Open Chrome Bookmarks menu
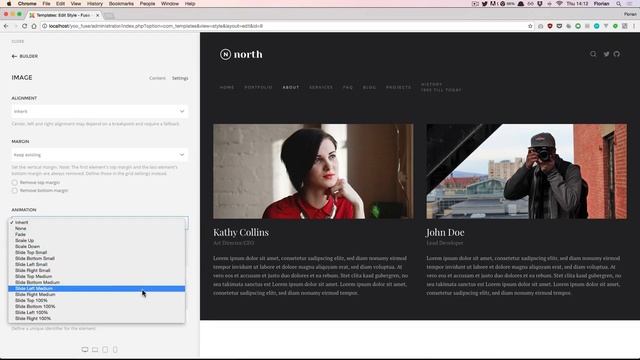 point(121,4)
